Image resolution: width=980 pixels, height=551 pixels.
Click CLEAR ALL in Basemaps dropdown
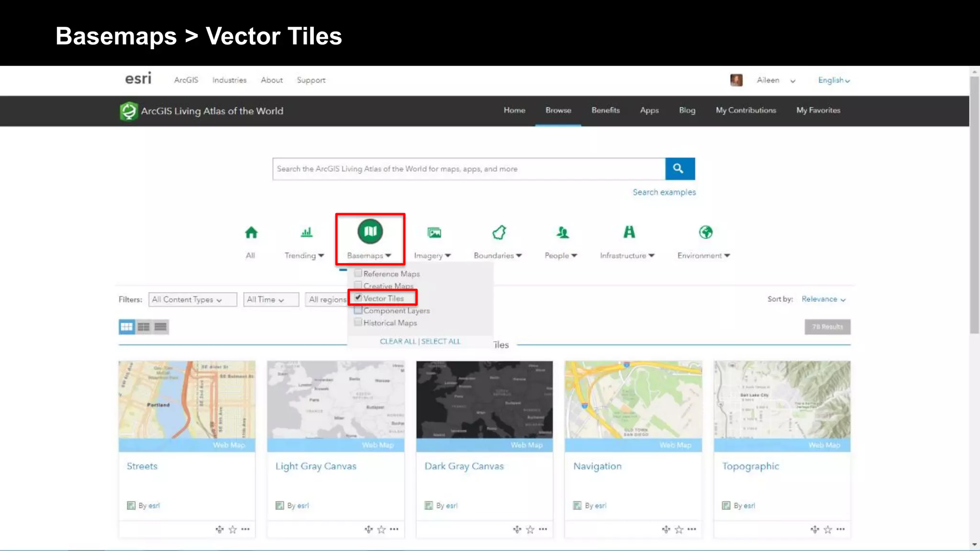tap(398, 341)
